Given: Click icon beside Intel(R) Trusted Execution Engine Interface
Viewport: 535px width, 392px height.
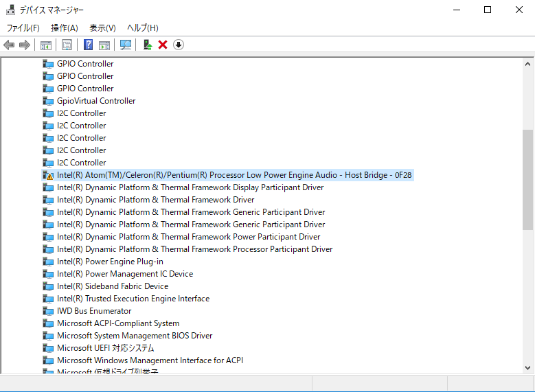Looking at the screenshot, I should [x=48, y=299].
